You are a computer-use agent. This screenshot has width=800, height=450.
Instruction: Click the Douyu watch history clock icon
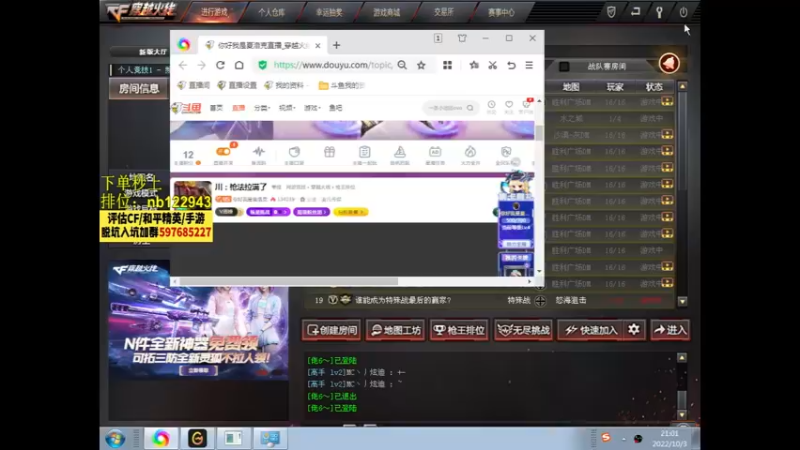point(491,105)
